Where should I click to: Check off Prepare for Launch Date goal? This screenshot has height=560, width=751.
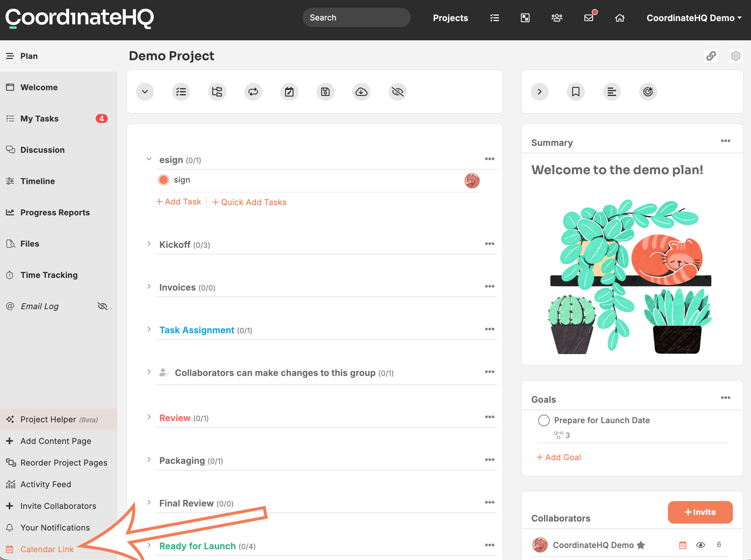(x=544, y=421)
